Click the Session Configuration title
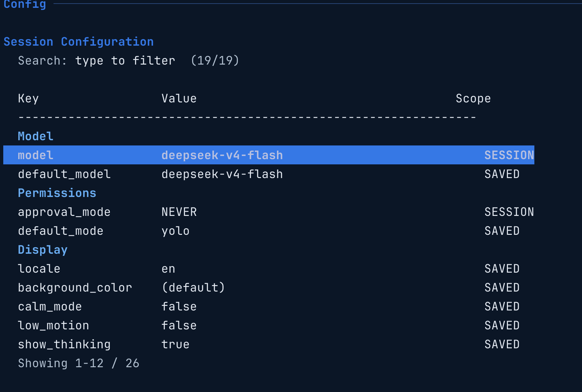Image resolution: width=582 pixels, height=392 pixels. click(79, 41)
